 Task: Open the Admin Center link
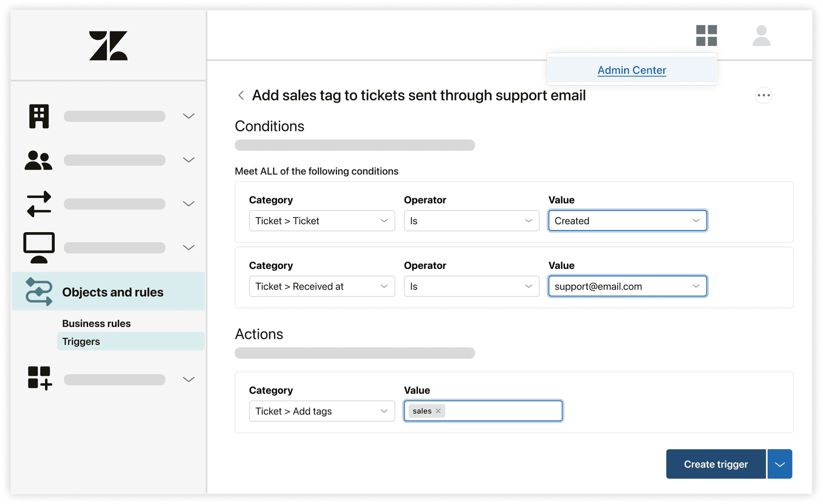point(631,70)
